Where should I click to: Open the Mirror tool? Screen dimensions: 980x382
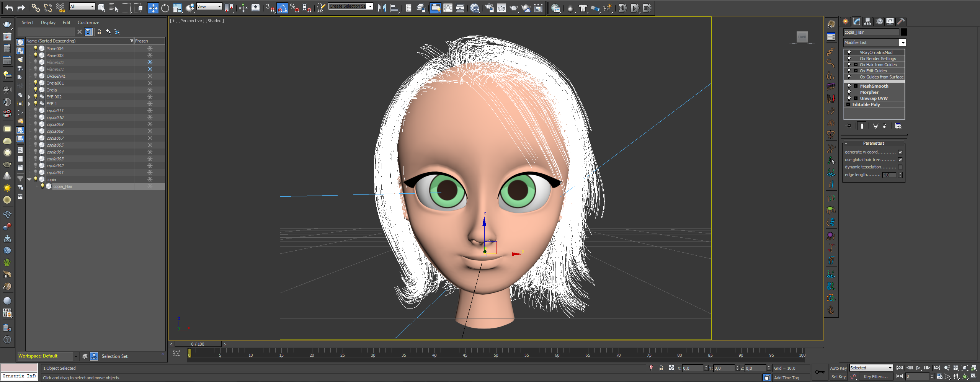(382, 8)
